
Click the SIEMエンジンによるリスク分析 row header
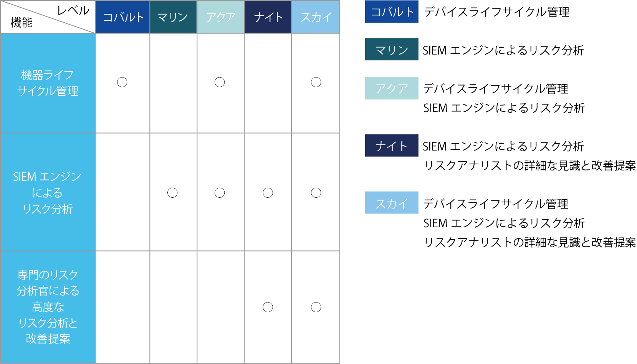[48, 192]
